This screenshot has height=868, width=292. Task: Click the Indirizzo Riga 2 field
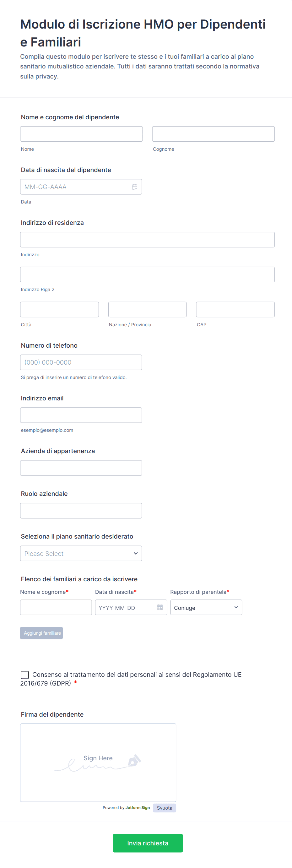pyautogui.click(x=147, y=274)
